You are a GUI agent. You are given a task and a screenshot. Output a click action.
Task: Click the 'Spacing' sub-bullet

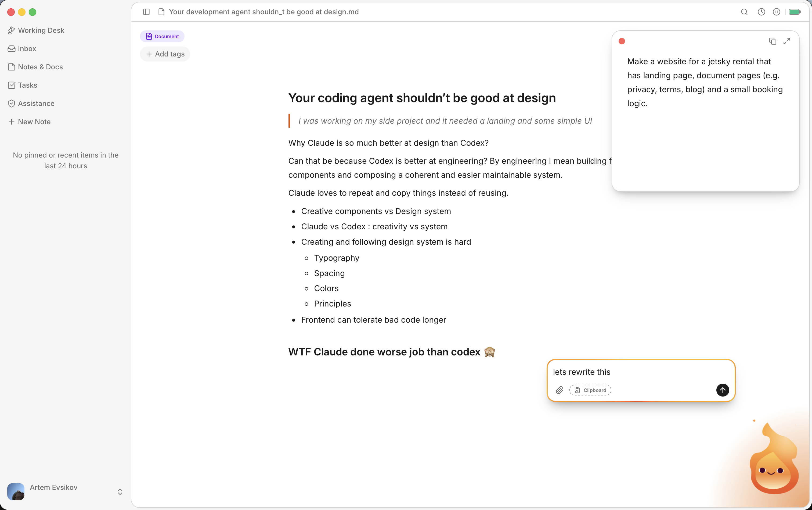click(330, 273)
